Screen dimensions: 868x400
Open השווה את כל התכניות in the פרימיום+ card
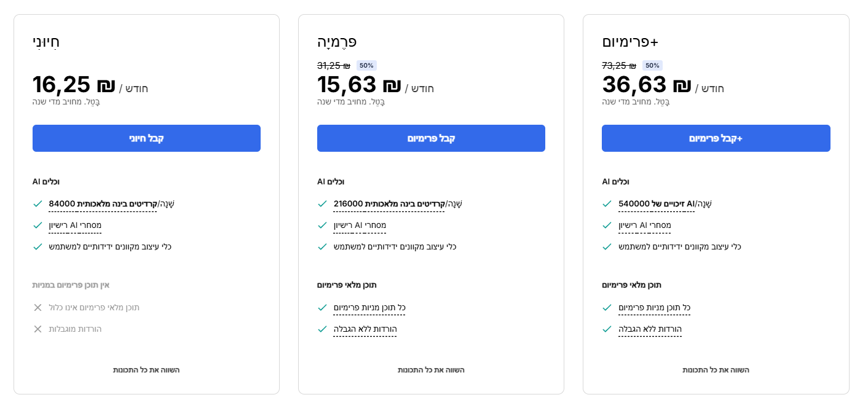tap(716, 370)
